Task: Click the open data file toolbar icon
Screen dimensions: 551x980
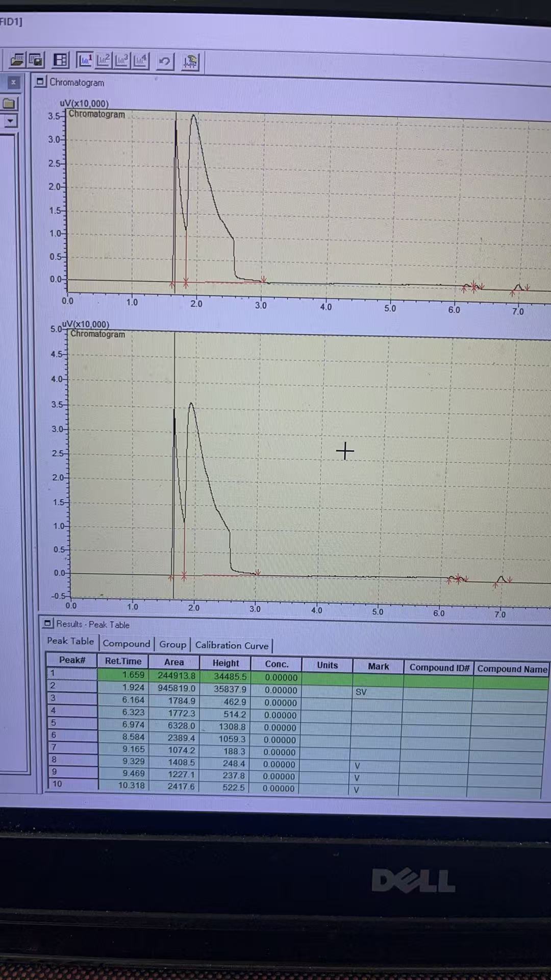Action: point(17,60)
